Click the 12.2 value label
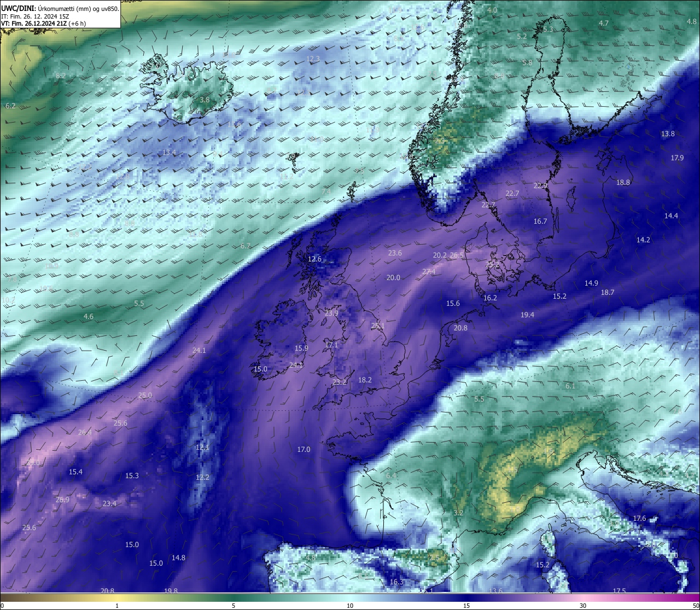This screenshot has width=700, height=610. tap(202, 478)
